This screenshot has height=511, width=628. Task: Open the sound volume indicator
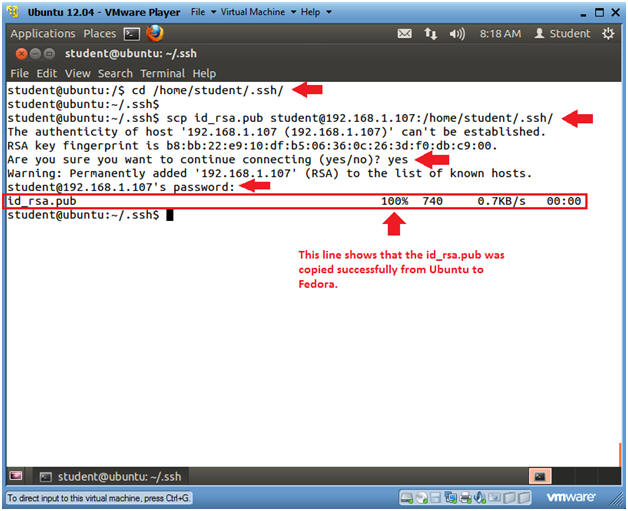457,34
